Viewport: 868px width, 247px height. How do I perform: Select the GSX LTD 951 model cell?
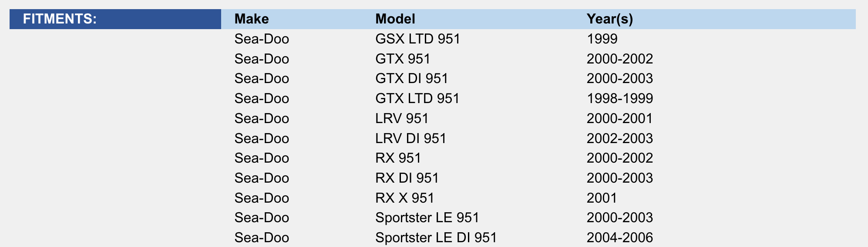pyautogui.click(x=417, y=39)
